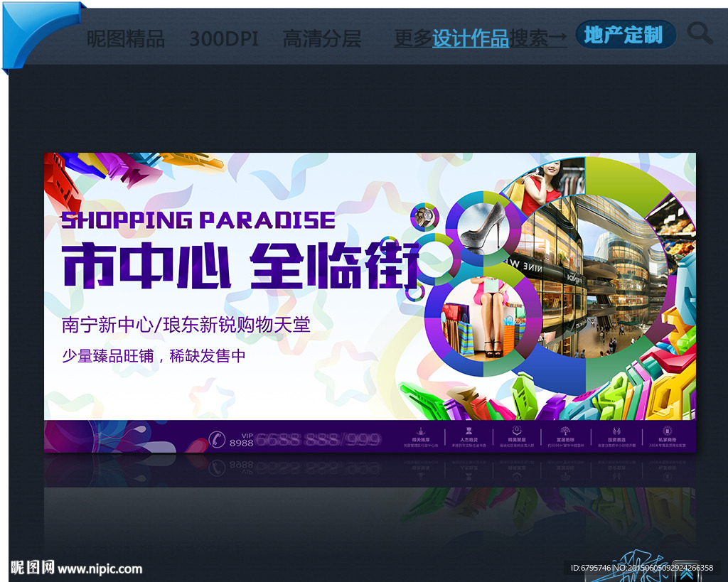Click the 人杰地灵 icon in banner footer
The height and width of the screenshot is (582, 728).
coord(469,431)
